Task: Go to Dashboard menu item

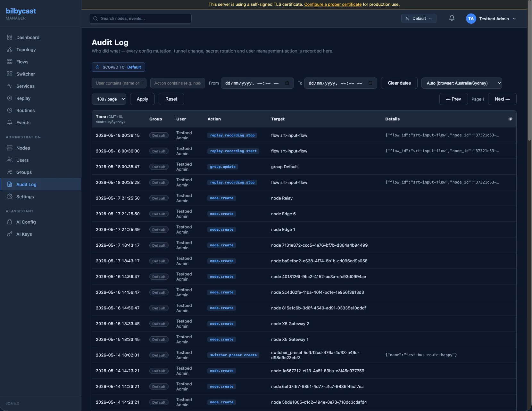Action: tap(40, 37)
